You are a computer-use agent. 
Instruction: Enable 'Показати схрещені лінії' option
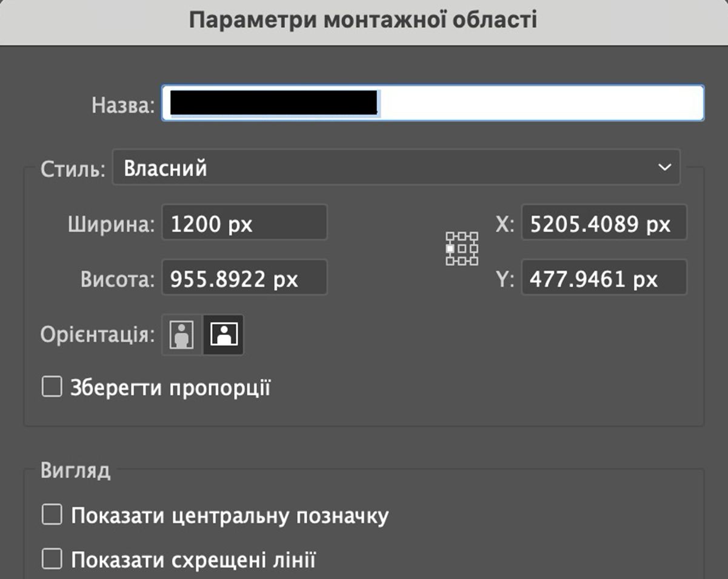pos(52,558)
